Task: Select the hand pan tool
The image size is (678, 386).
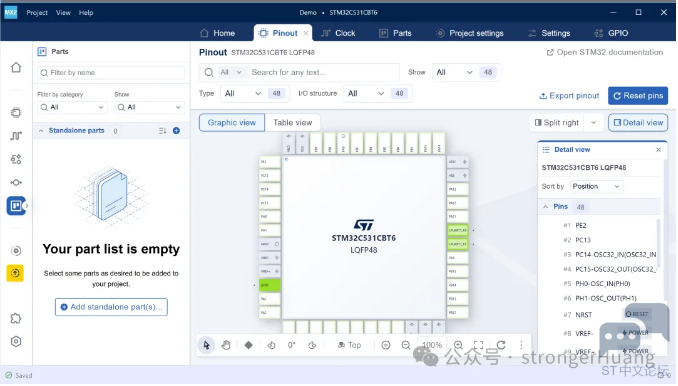Action: [226, 346]
